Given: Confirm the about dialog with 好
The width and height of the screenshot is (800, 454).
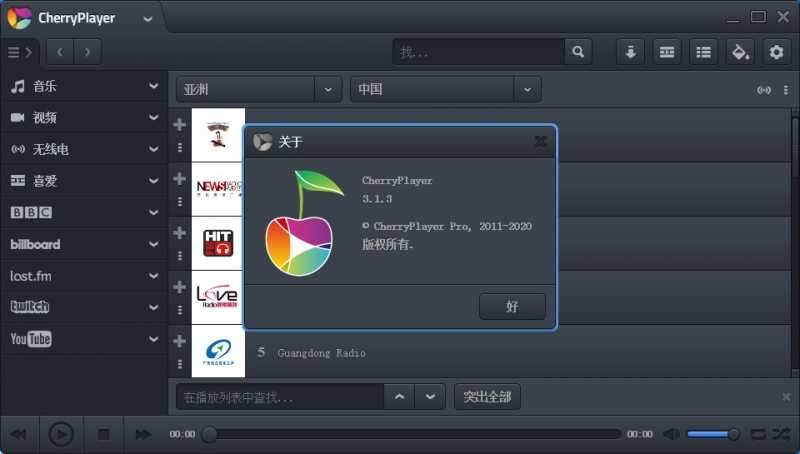Looking at the screenshot, I should coord(512,307).
